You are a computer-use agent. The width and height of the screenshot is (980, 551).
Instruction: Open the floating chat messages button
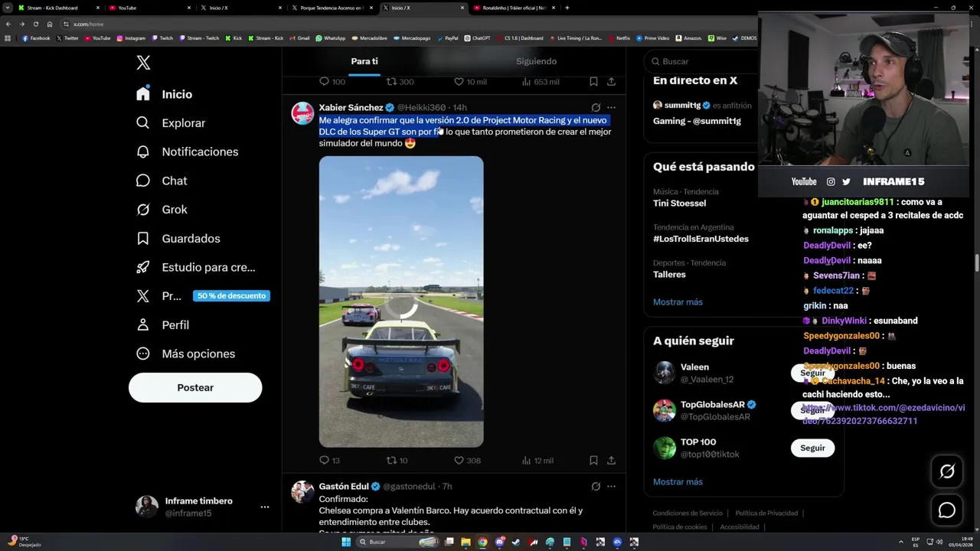coord(947,510)
